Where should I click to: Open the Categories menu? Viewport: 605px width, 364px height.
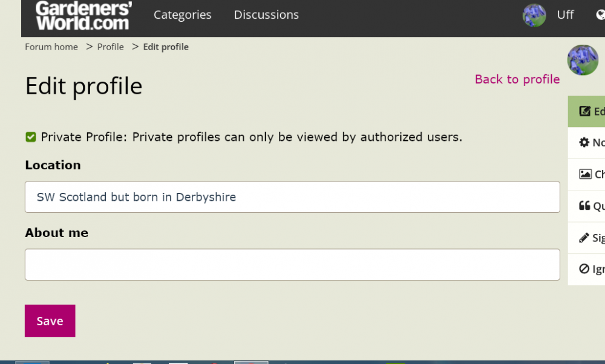point(182,15)
